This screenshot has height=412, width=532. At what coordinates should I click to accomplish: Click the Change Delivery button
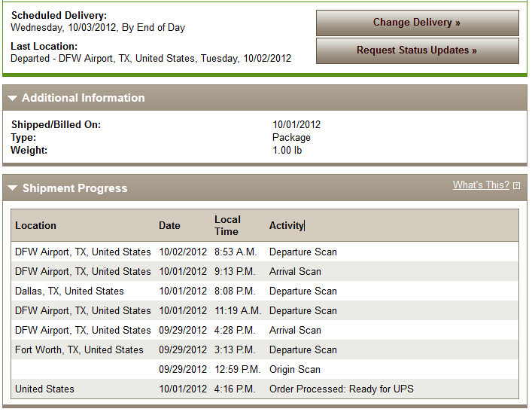pyautogui.click(x=418, y=23)
